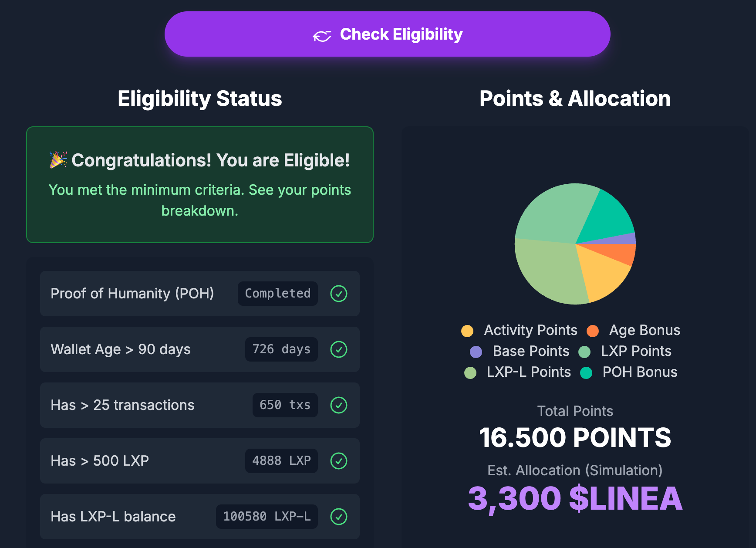Viewport: 756px width, 548px height.
Task: Click the bird icon on Check Eligibility
Action: click(x=322, y=36)
